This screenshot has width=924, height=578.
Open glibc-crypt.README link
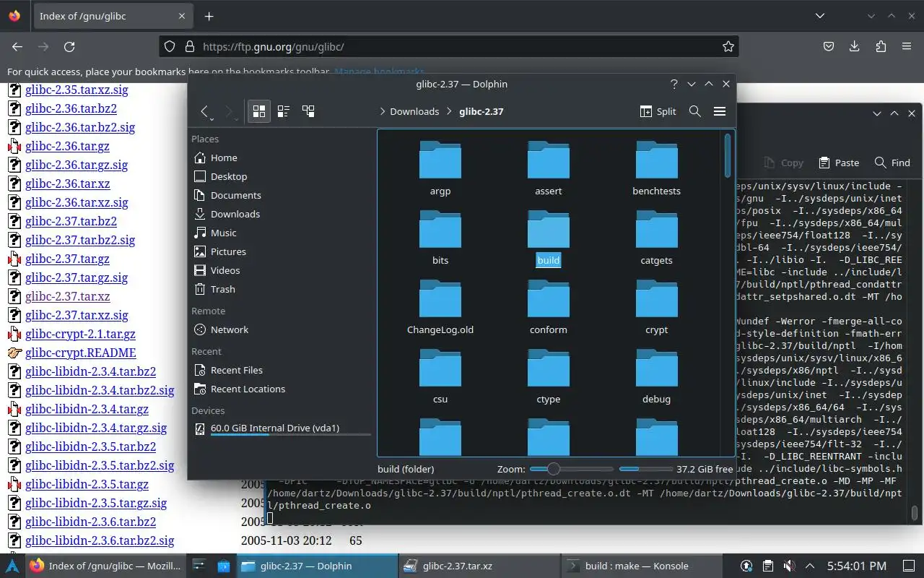[80, 353]
